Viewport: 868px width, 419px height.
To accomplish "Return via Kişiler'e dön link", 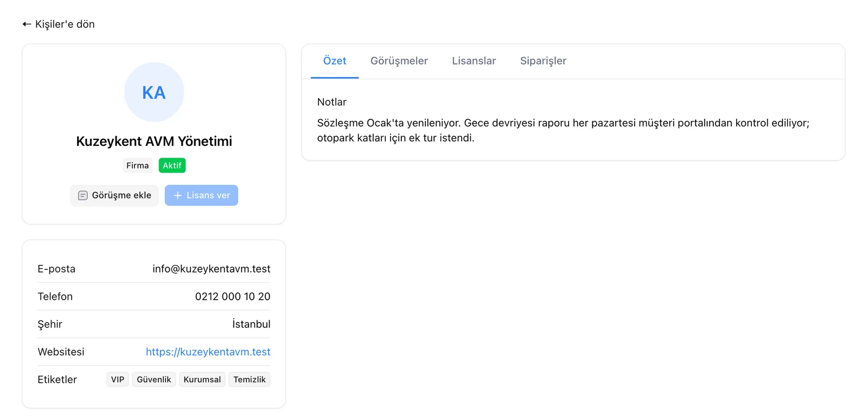I will [59, 24].
